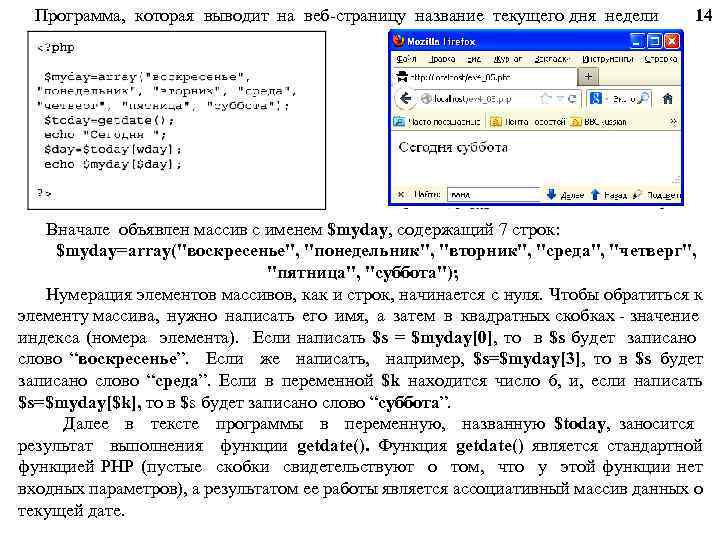Minimize the Mozilla Firefox window

tap(636, 41)
